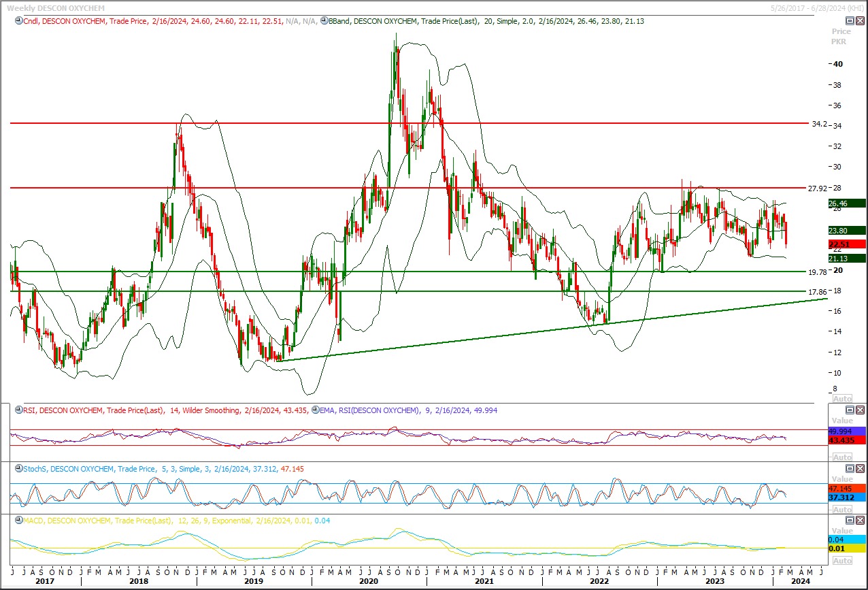Viewport: 868px width, 590px height.
Task: Maximize the StochS indicator pane
Action: pyautogui.click(x=850, y=469)
